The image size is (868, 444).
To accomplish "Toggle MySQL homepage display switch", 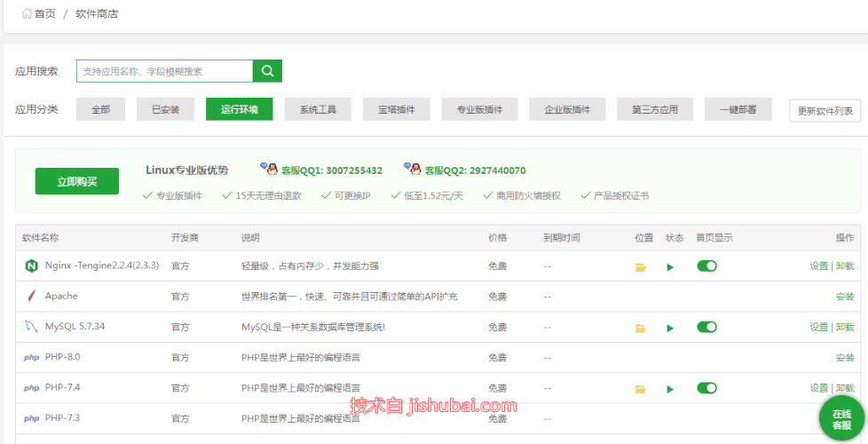I will [706, 327].
